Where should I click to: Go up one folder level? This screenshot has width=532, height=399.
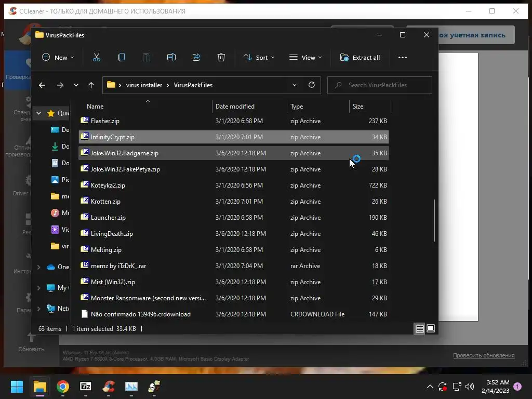[x=91, y=85]
